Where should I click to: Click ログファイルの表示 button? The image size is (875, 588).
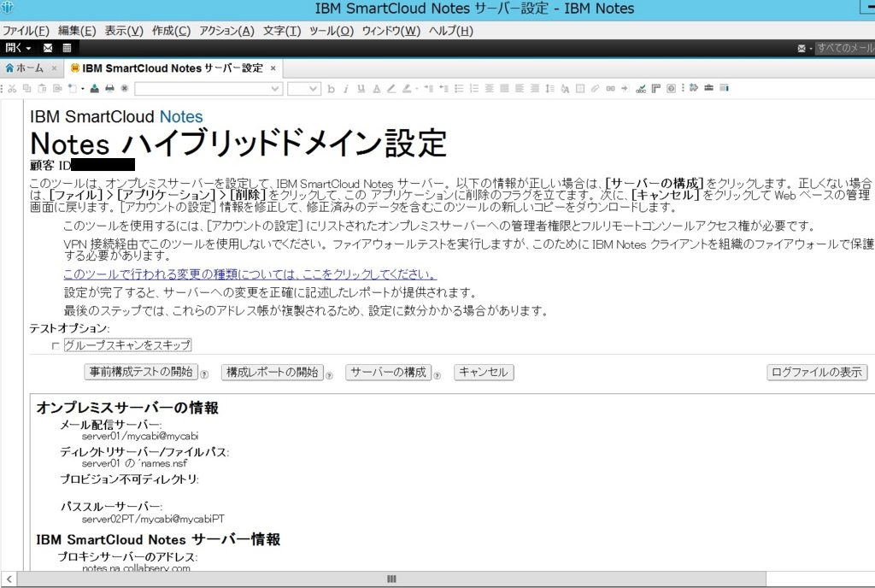click(x=817, y=372)
